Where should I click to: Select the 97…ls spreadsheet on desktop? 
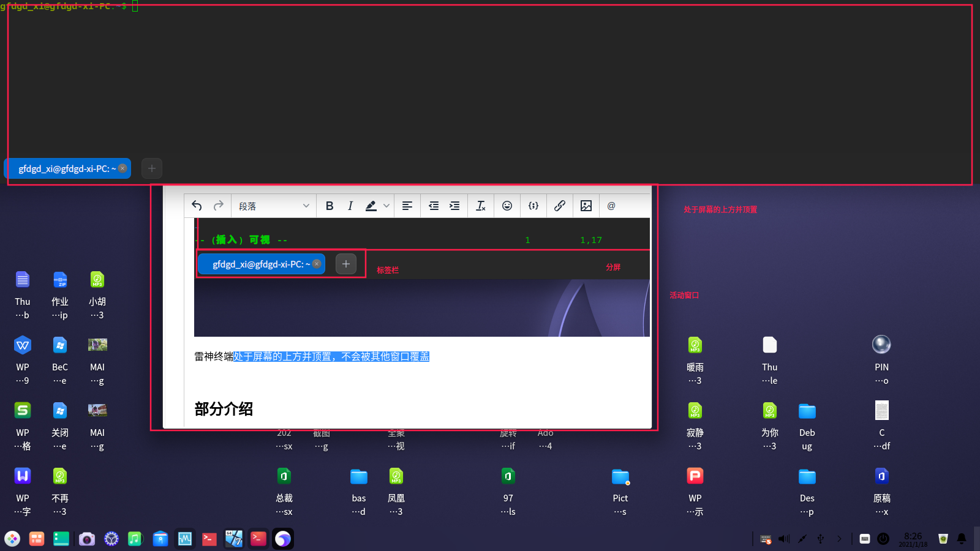tap(508, 492)
